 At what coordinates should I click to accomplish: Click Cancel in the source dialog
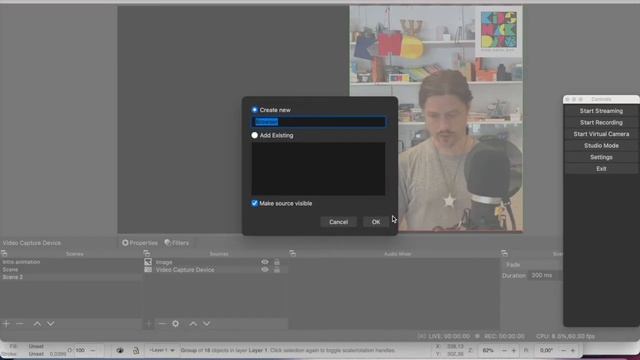click(x=338, y=222)
